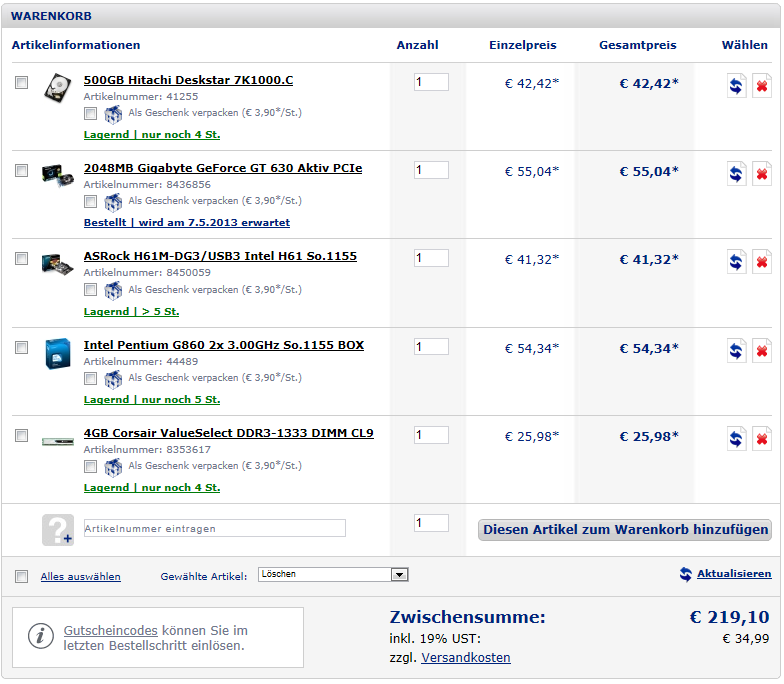The width and height of the screenshot is (784, 684).
Task: Check the Alles auswählen checkbox
Action: [x=22, y=576]
